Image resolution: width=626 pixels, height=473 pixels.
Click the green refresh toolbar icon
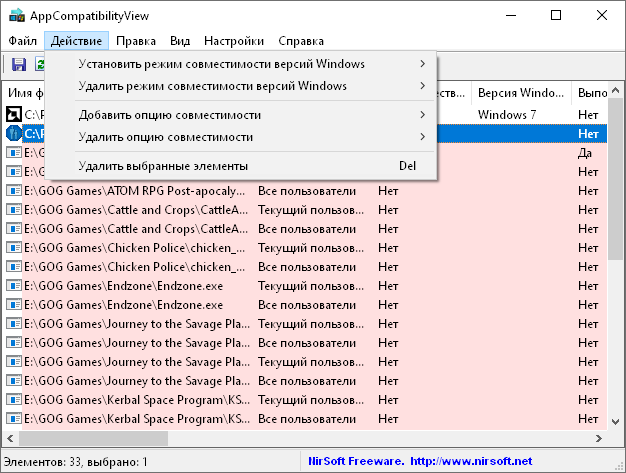[x=40, y=65]
